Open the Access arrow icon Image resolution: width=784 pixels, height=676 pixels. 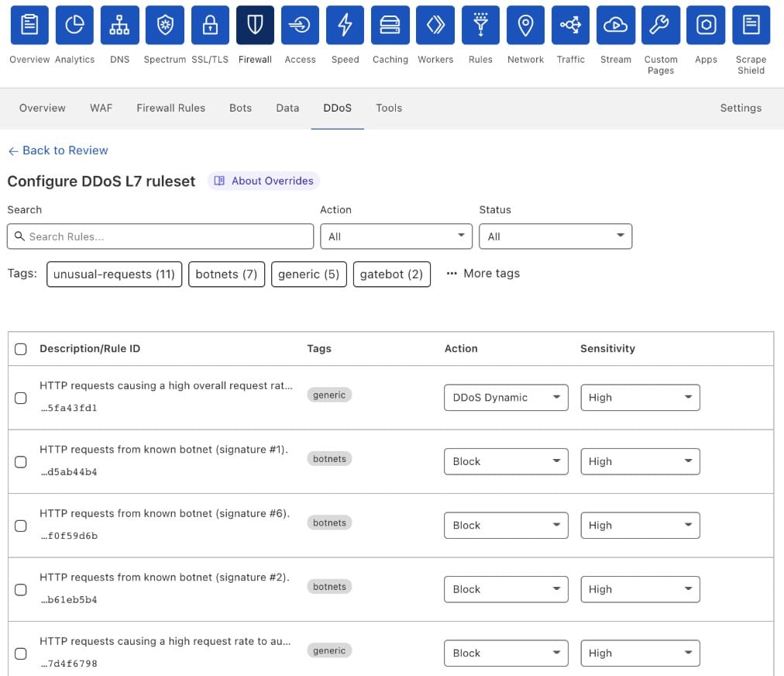tap(300, 25)
